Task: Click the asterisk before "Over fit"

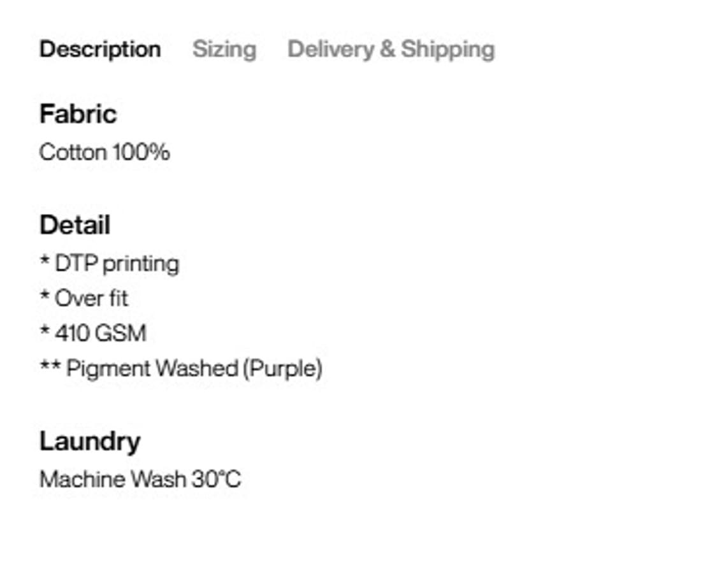Action: (x=45, y=297)
